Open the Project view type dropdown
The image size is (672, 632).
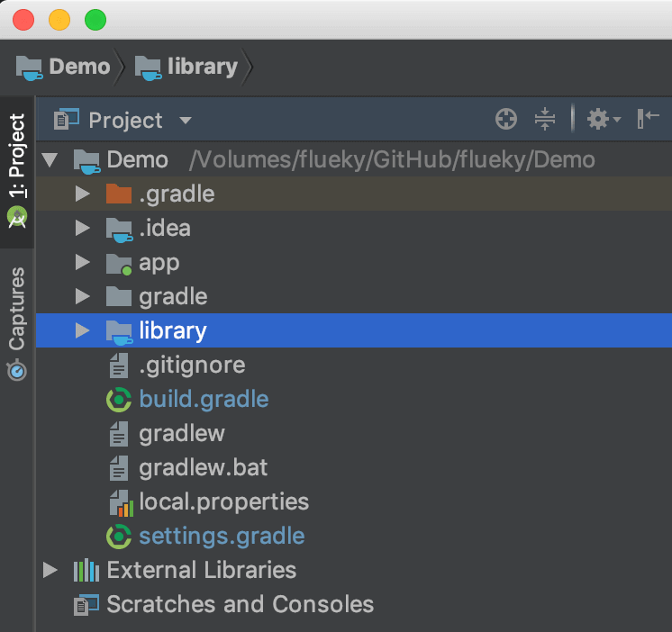[x=186, y=120]
